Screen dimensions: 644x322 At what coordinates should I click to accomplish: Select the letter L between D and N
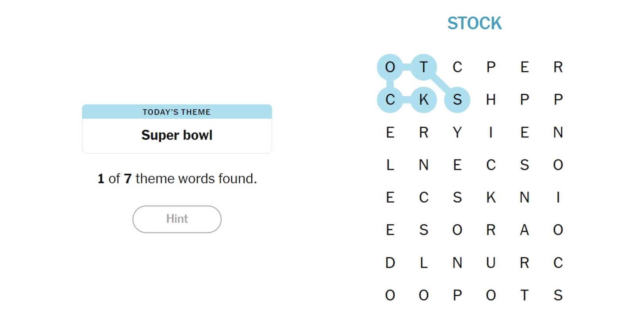pyautogui.click(x=423, y=263)
